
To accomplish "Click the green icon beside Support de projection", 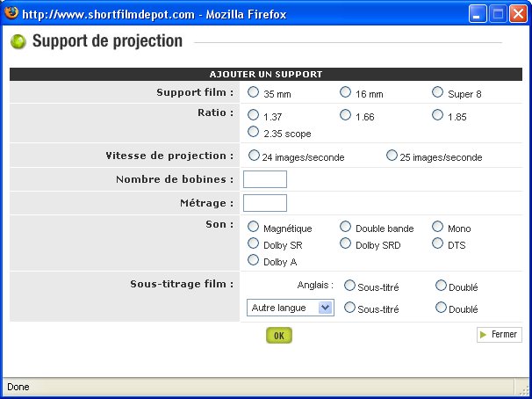I will [x=18, y=41].
